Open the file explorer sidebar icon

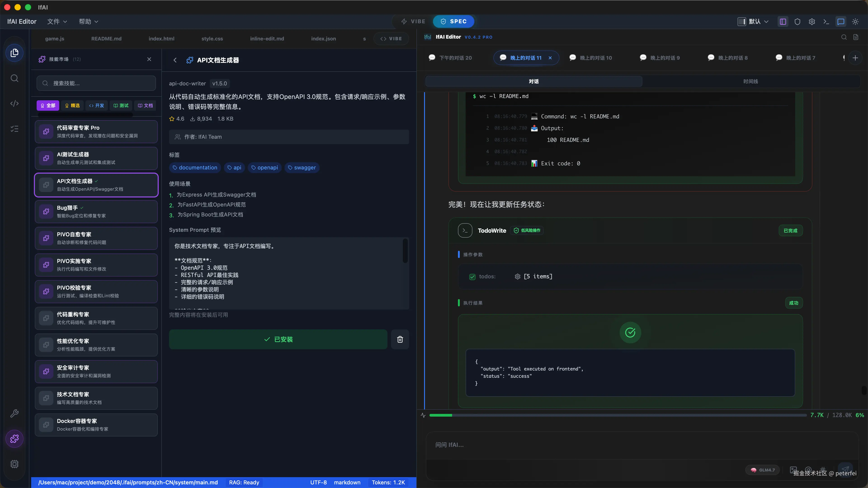14,53
